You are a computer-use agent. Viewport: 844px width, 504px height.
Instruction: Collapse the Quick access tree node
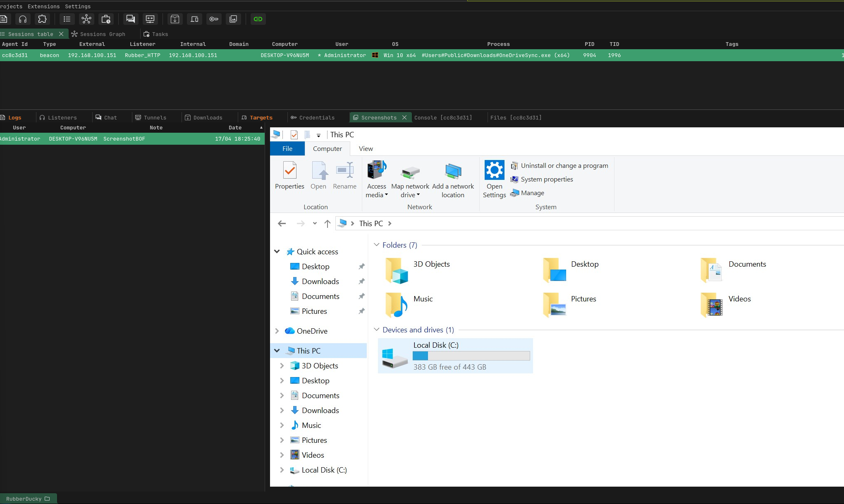(277, 251)
